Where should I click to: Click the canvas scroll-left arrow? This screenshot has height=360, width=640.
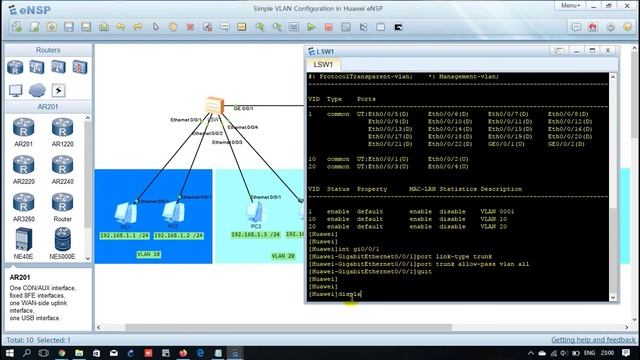click(x=98, y=327)
